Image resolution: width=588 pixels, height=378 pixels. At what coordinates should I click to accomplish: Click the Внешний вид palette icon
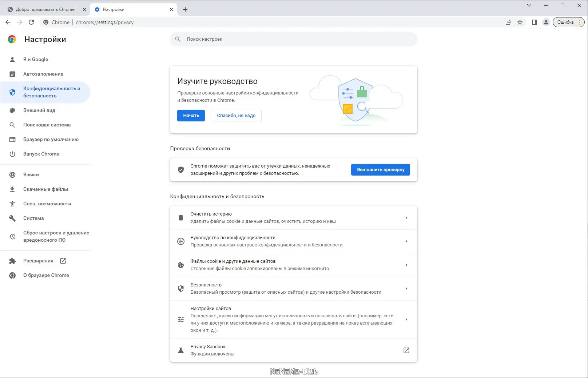(12, 110)
